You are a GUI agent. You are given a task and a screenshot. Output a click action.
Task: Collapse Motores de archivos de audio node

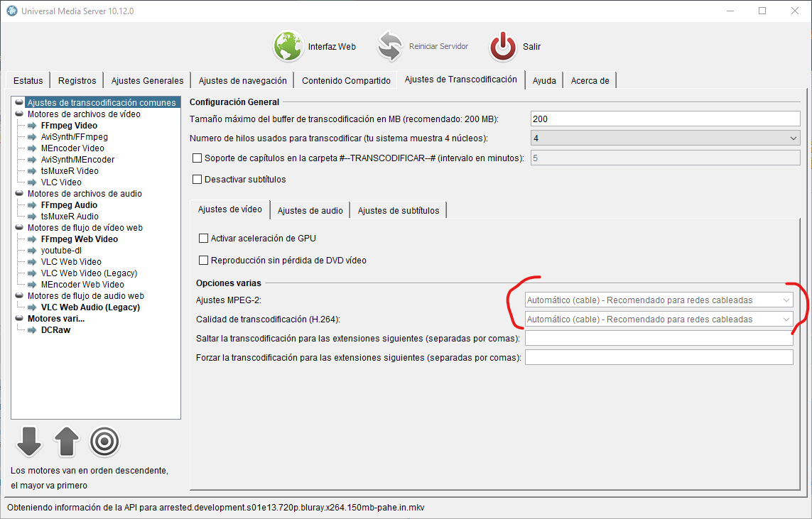[19, 194]
